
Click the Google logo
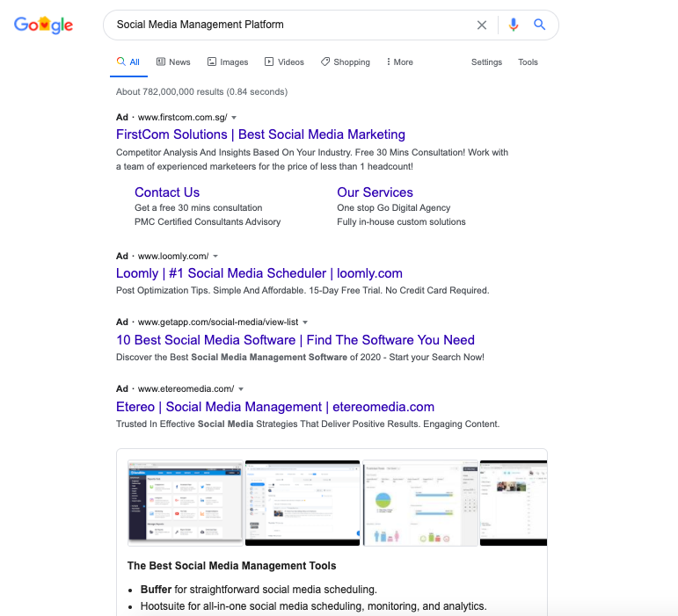click(43, 25)
